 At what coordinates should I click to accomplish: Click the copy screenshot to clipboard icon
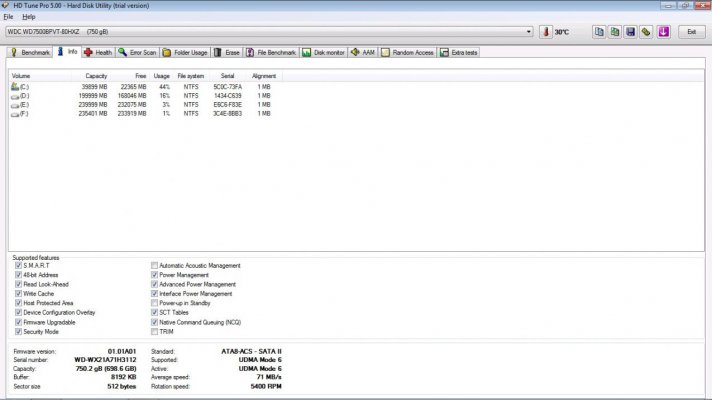pos(614,32)
